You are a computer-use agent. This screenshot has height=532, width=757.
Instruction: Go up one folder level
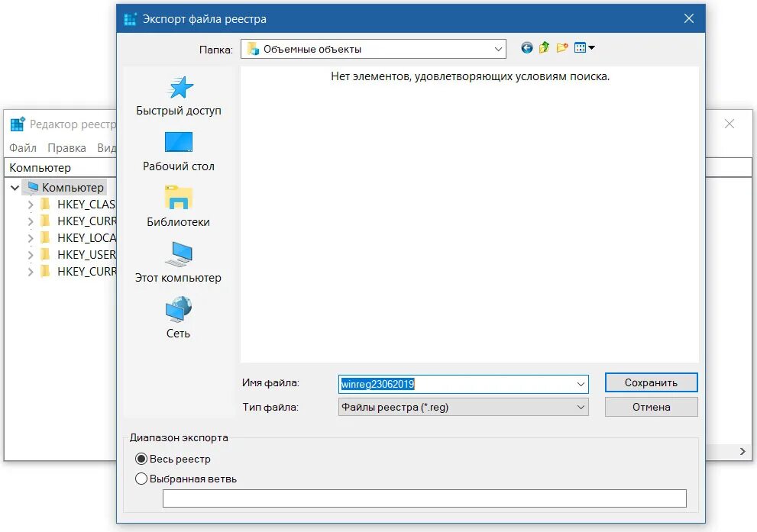[544, 48]
